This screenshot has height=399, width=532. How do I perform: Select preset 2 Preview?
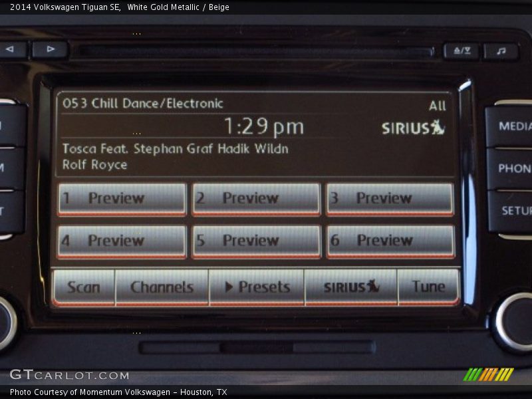(256, 199)
